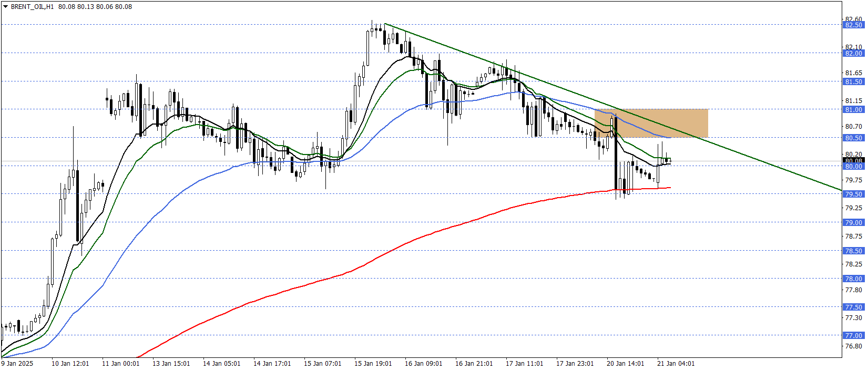
Task: Click the current price label 80.08
Action: click(x=853, y=160)
